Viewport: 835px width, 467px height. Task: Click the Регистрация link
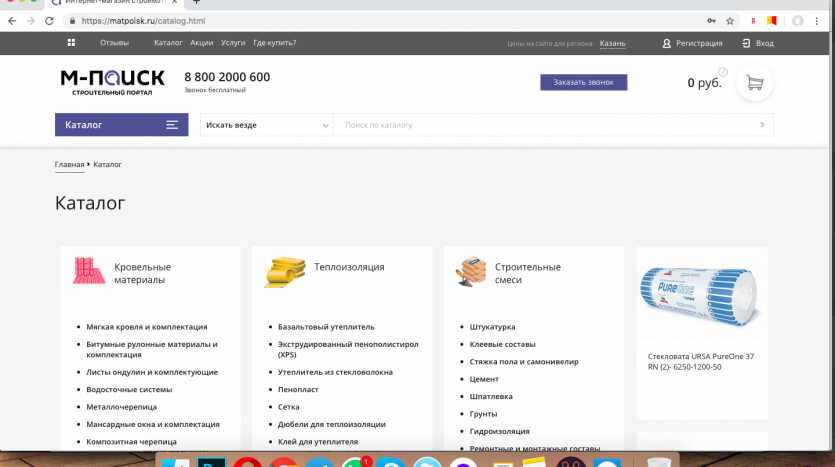[692, 43]
